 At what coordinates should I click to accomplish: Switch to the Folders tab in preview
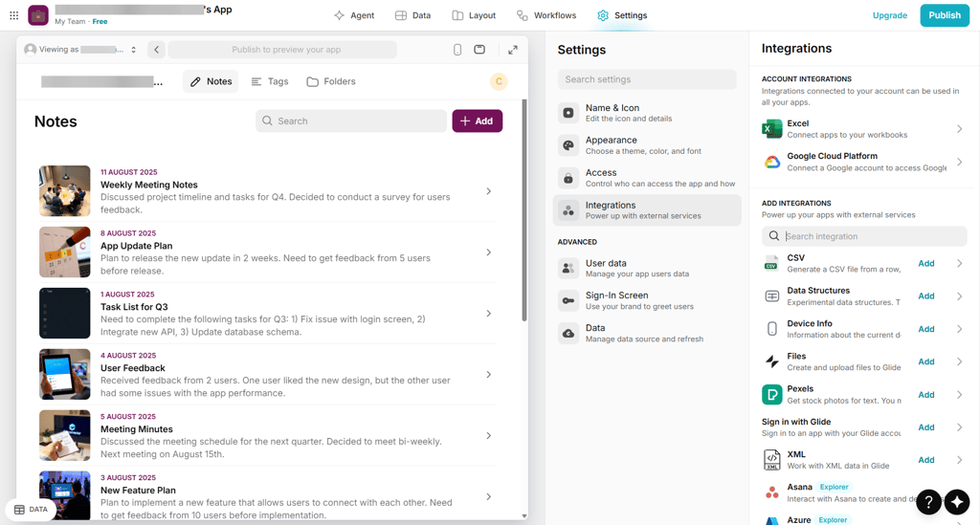coord(331,82)
